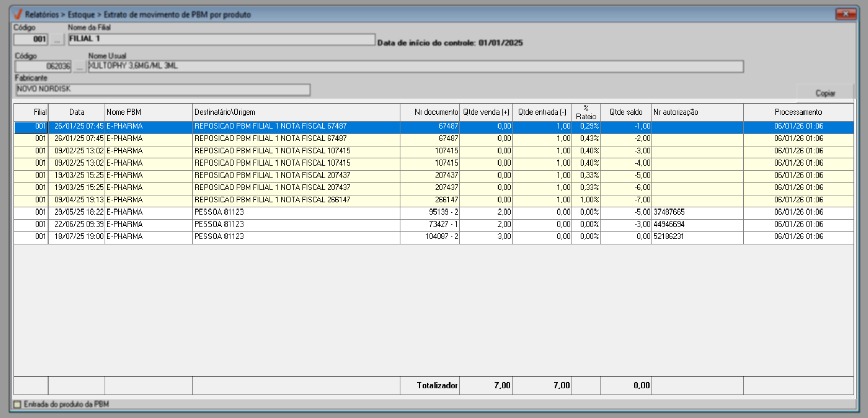The image size is (868, 418).
Task: Click the Fabricante field NOVO NORDISK
Action: tap(163, 89)
